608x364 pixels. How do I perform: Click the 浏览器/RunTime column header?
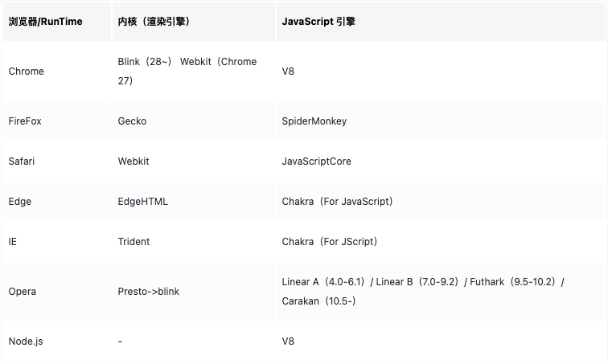point(46,22)
